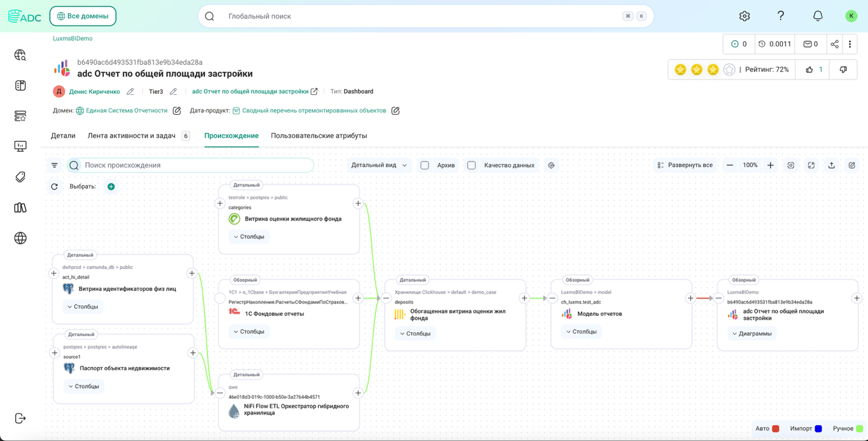868x441 pixels.
Task: Edit domain Единая Система Отчетности icon
Action: (177, 111)
